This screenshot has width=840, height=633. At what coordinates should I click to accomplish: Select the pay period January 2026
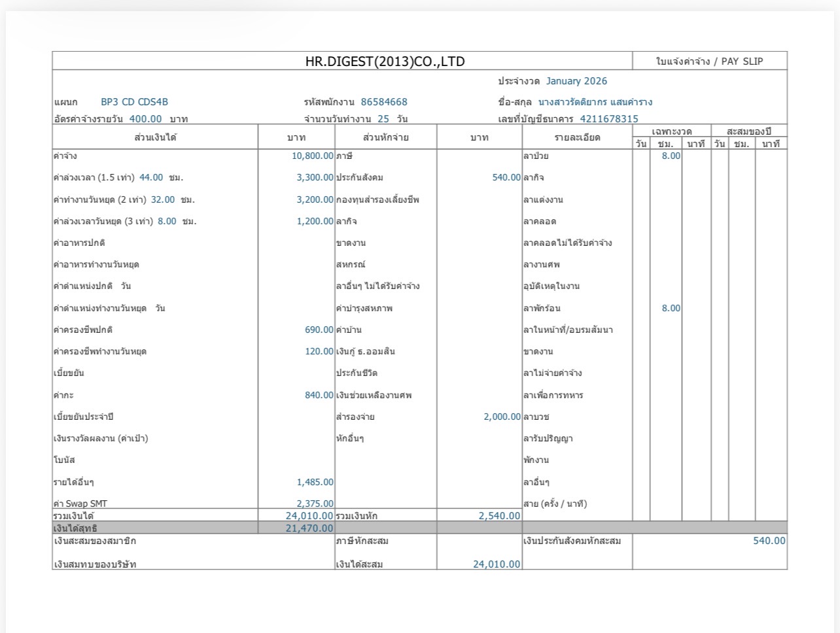click(576, 81)
